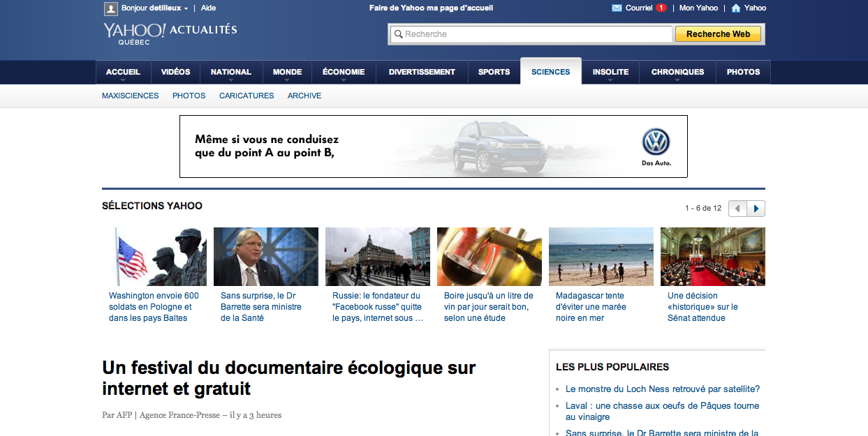
Task: Open the Volkswagen Tiguan banner ad
Action: [x=434, y=146]
